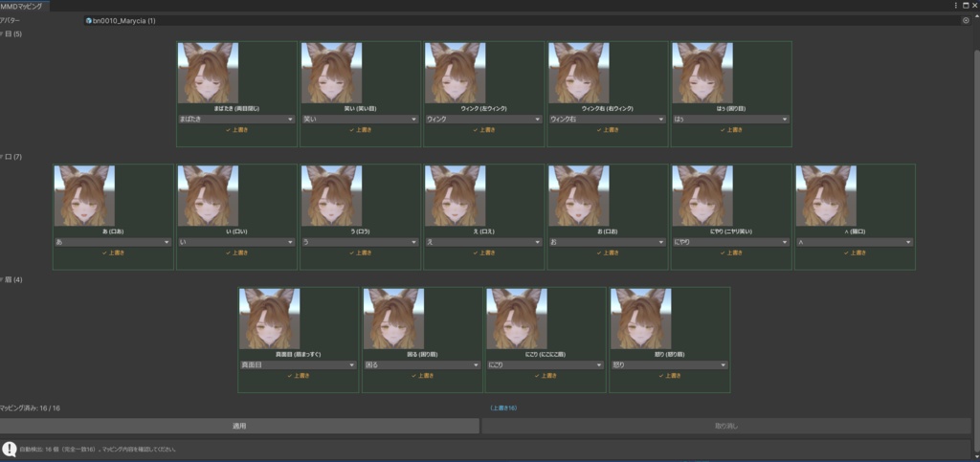The image size is (980, 462).
Task: Click the 真面目 preview thumbnail
Action: [270, 319]
